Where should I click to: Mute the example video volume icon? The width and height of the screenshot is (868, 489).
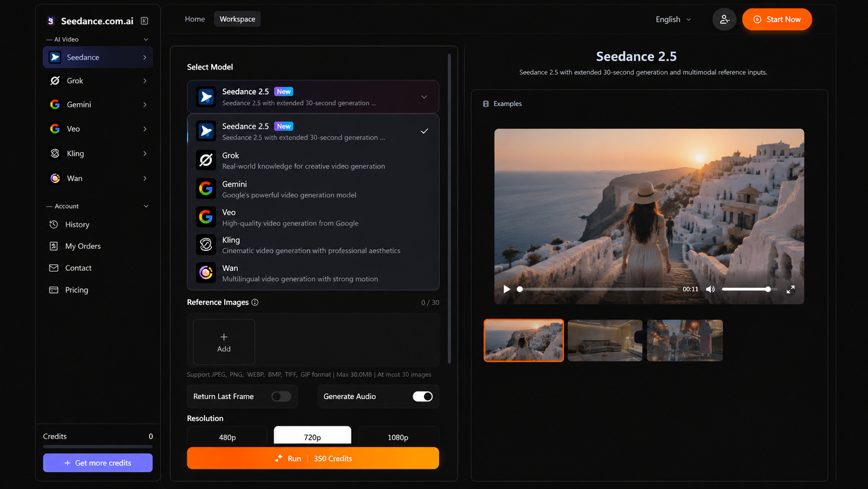[x=710, y=289]
